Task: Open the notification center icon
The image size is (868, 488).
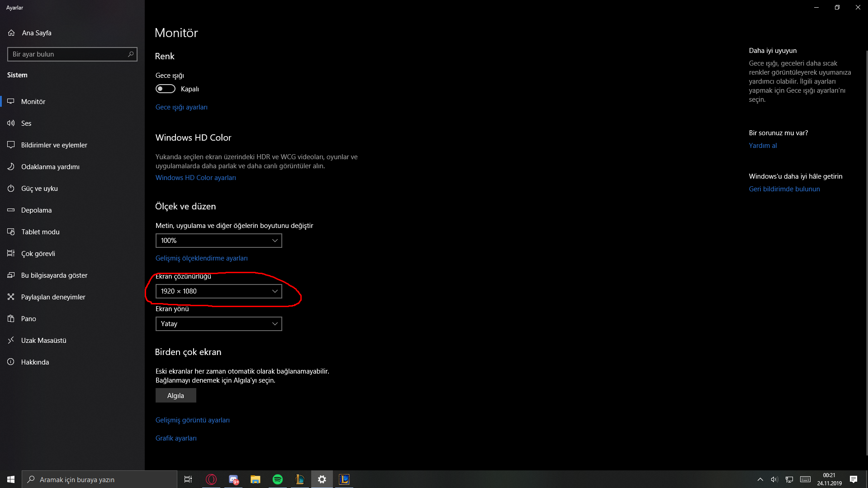Action: tap(854, 479)
